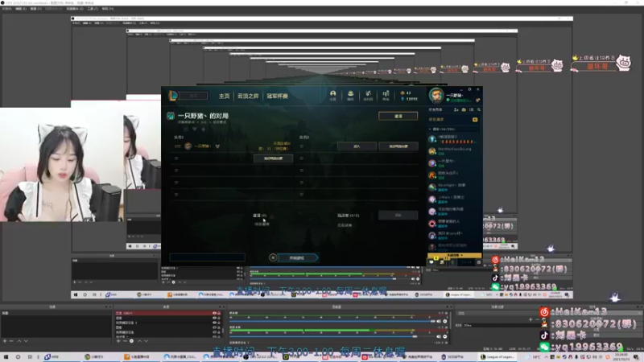
Task: Click add bot button on team 2 row
Action: coord(398,146)
